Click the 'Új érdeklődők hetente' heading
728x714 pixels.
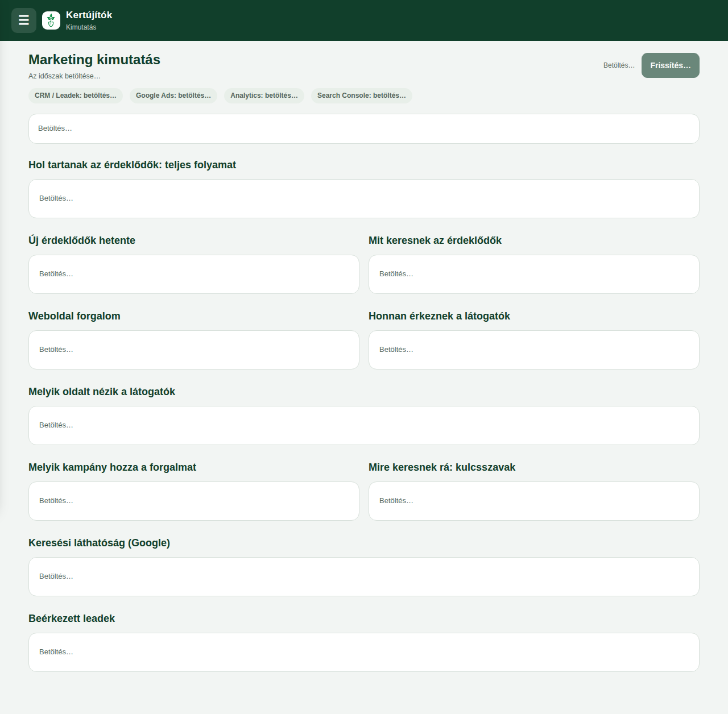click(82, 240)
